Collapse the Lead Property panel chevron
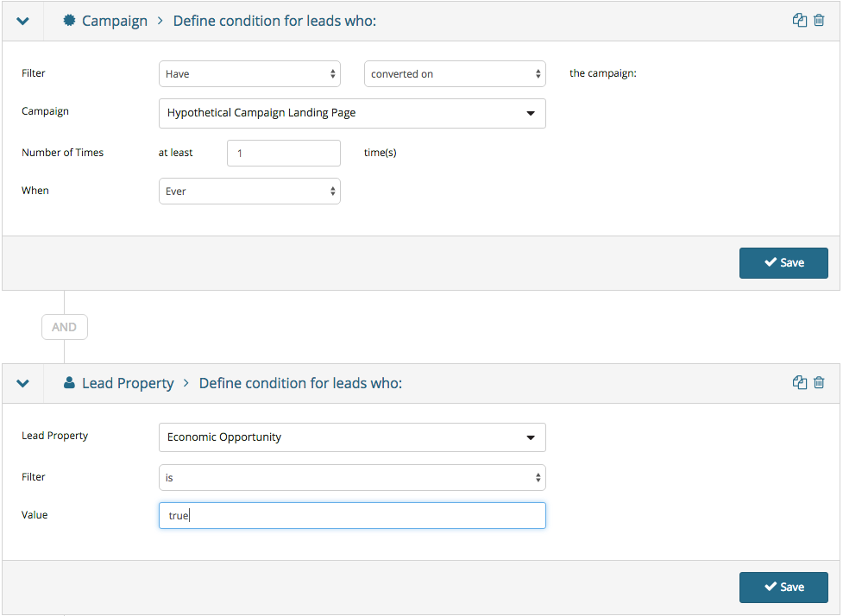This screenshot has width=843, height=616. point(22,383)
